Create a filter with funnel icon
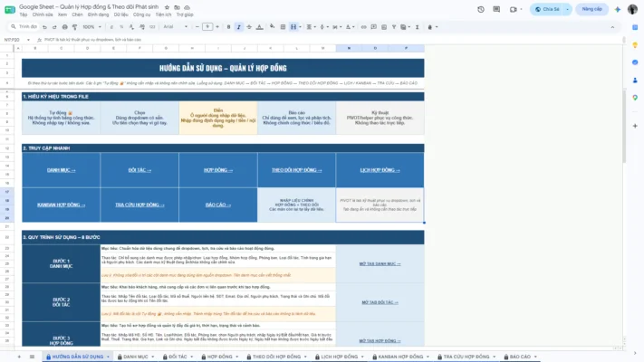This screenshot has height=362, width=644. click(393, 27)
